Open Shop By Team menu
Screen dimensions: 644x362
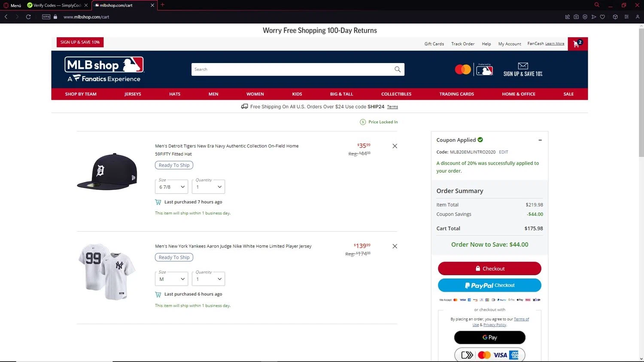tap(81, 94)
